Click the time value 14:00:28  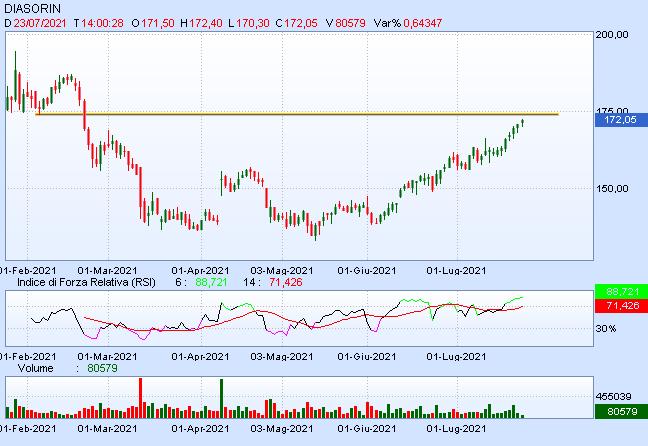pos(102,23)
